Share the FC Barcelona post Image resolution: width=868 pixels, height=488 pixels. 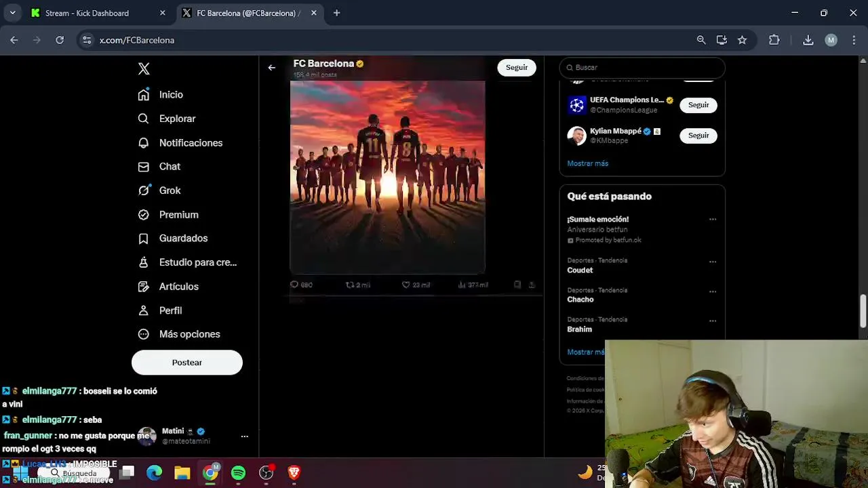click(x=532, y=285)
